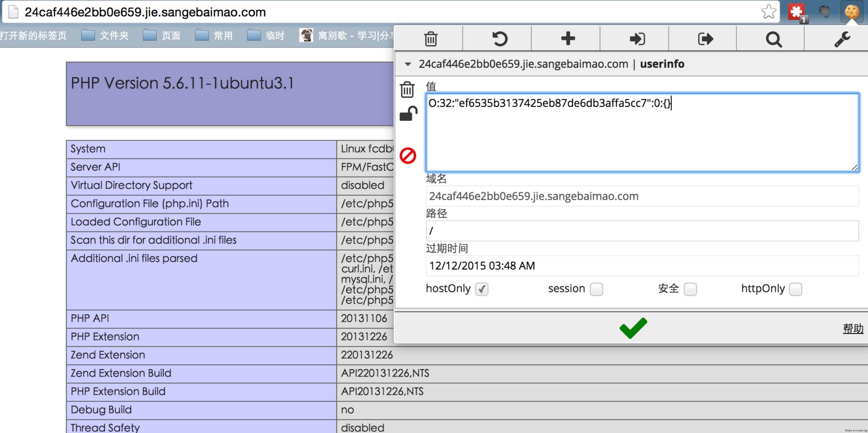868x433 pixels.
Task: Collapse the userinfo cookie entry arrow
Action: [x=408, y=64]
